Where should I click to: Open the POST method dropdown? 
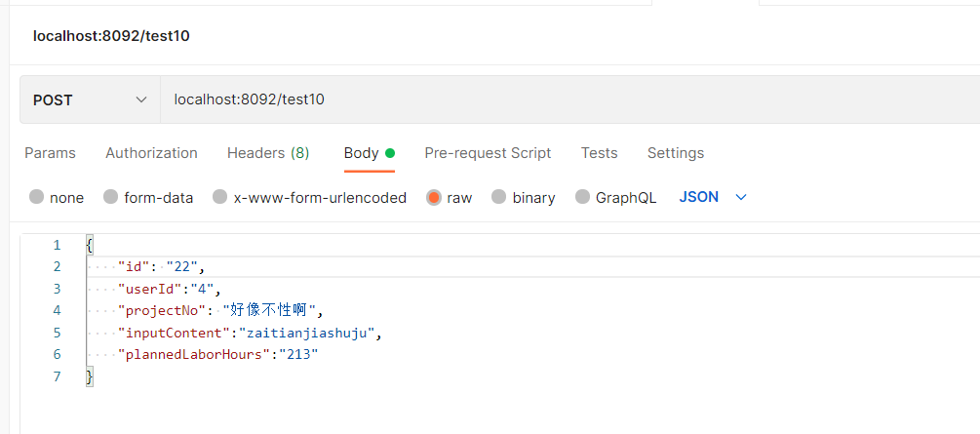pyautogui.click(x=90, y=99)
